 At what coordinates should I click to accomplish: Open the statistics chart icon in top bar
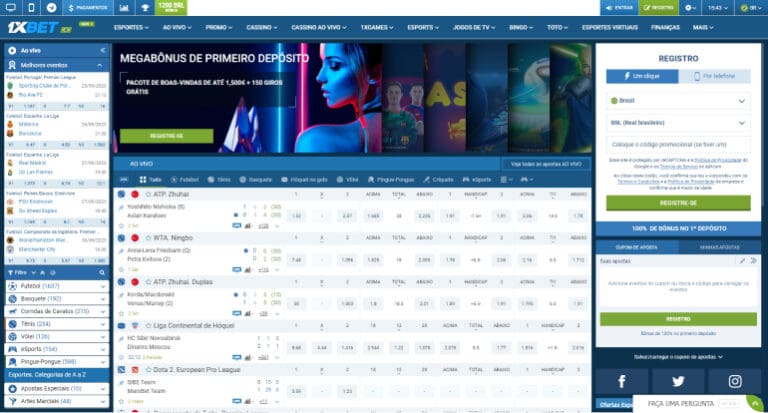124,7
